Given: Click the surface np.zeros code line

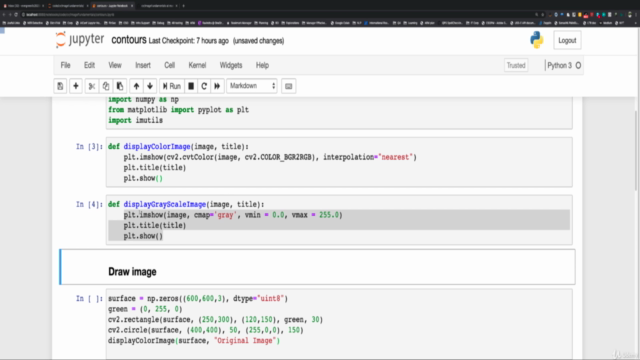Looking at the screenshot, I should click(198, 299).
